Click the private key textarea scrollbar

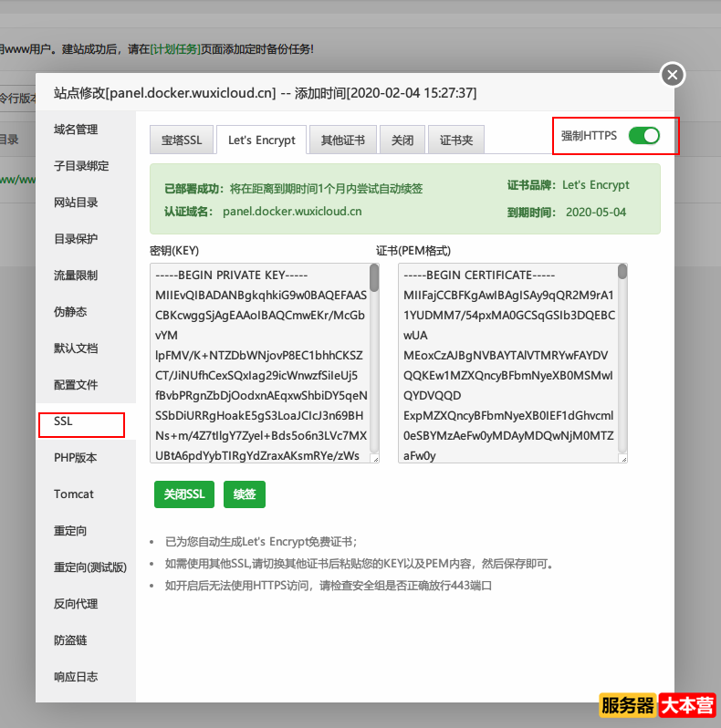point(374,278)
